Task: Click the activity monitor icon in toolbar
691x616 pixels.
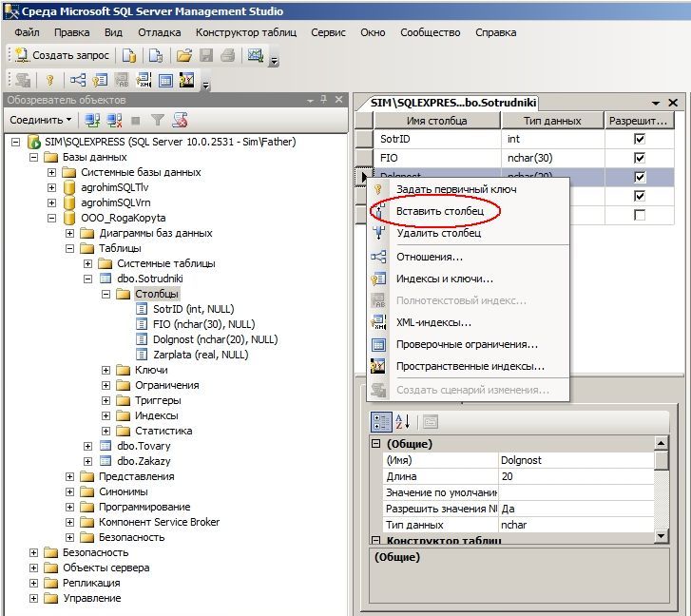Action: pyautogui.click(x=255, y=55)
